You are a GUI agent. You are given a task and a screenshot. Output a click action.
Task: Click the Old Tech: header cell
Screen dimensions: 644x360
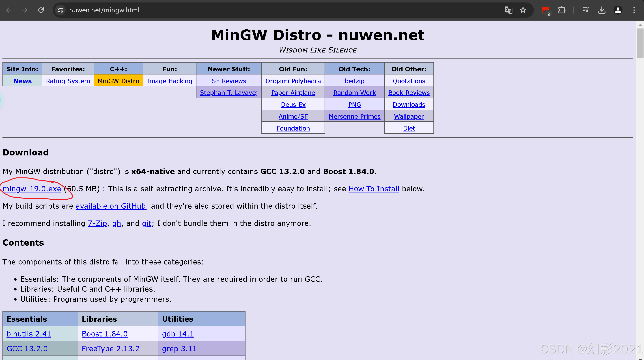click(355, 69)
